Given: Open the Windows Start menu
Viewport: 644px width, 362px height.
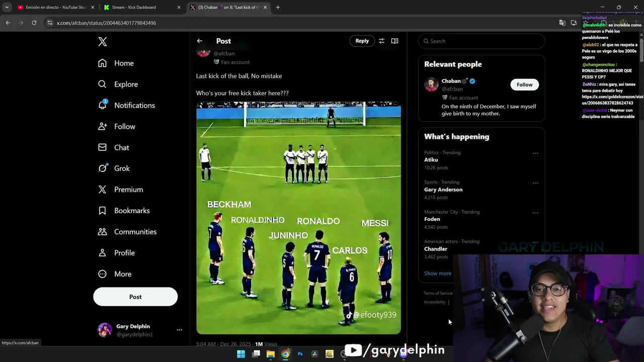Looking at the screenshot, I should coord(241,354).
